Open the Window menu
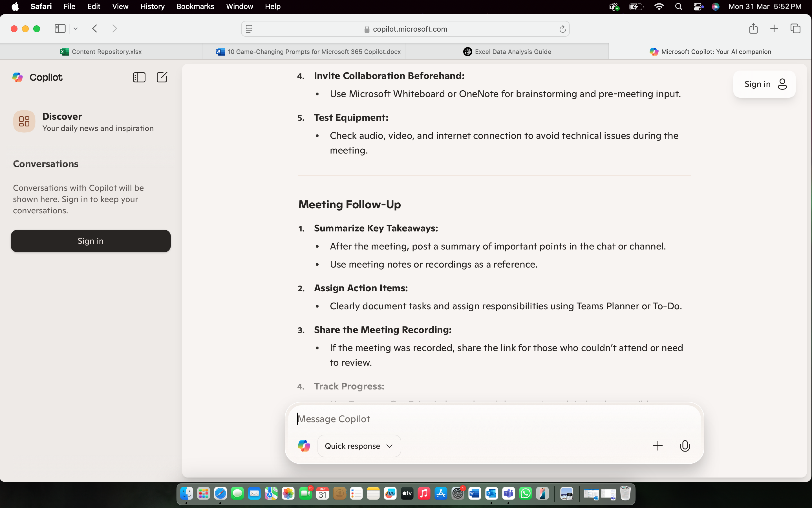The width and height of the screenshot is (812, 508). coord(240,7)
